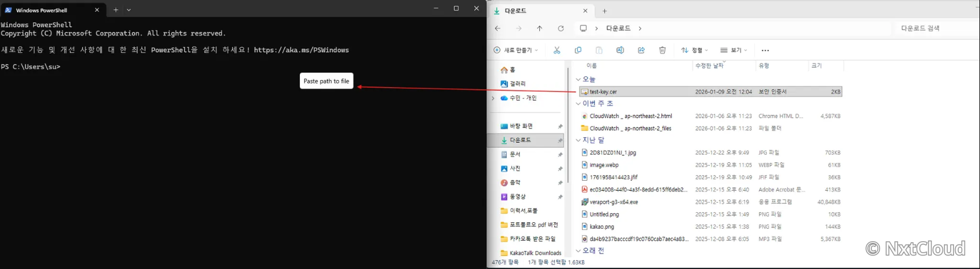Open new PowerShell tab with plus button
980x269 pixels.
116,10
